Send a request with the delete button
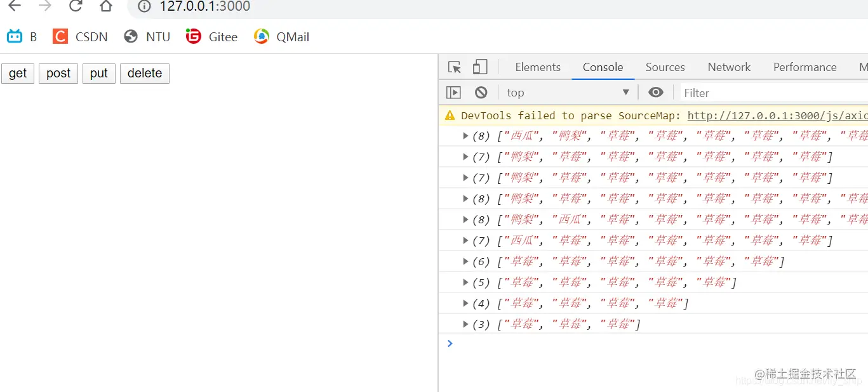 point(145,74)
